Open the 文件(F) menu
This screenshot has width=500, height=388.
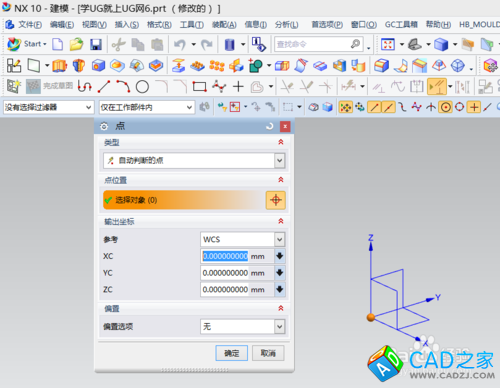[x=29, y=25]
